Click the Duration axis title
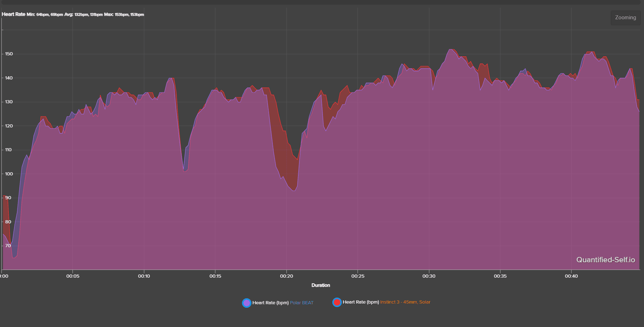The image size is (644, 327). (321, 285)
